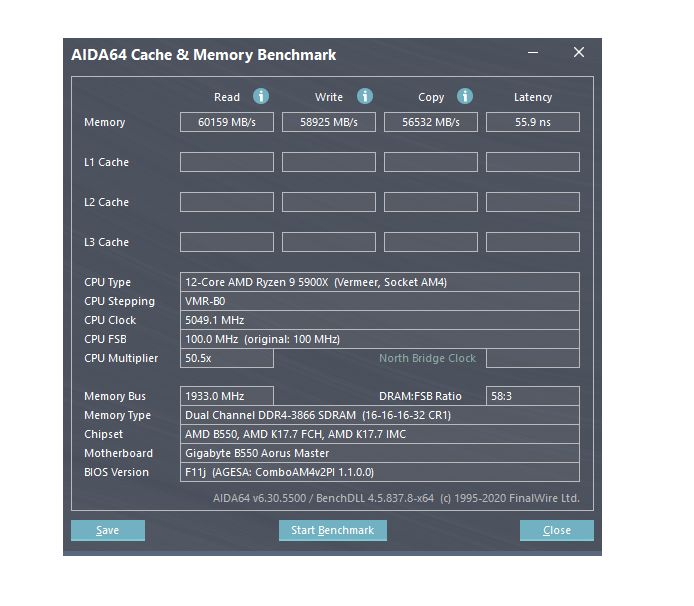Viewport: 694px width, 606px height.
Task: Click the Chipset value AMD B550
Action: (x=380, y=434)
